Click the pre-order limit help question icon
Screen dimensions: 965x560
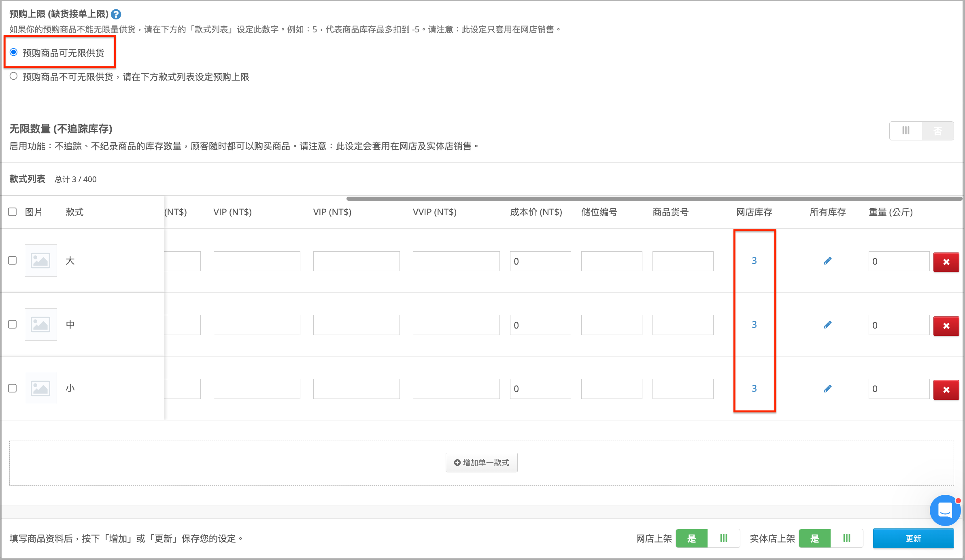coord(116,15)
